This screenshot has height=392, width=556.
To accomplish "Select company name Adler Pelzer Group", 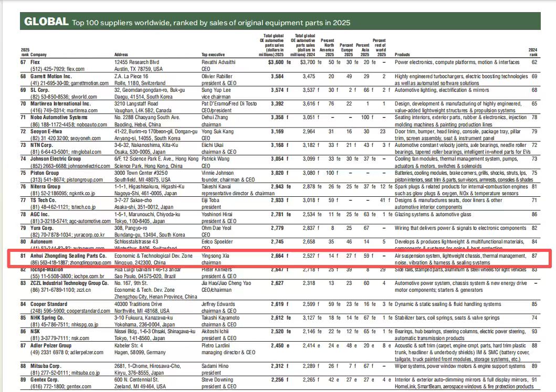I will pos(51,346).
